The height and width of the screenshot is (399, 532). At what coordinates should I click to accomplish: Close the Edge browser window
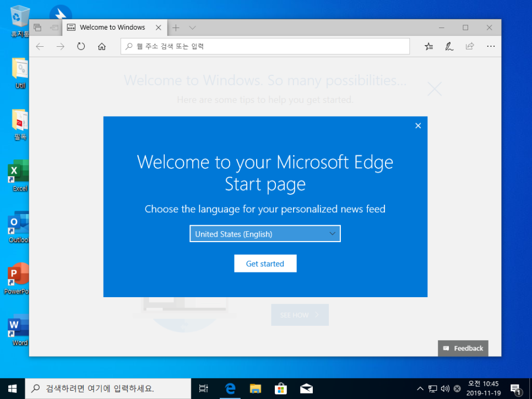click(x=489, y=28)
